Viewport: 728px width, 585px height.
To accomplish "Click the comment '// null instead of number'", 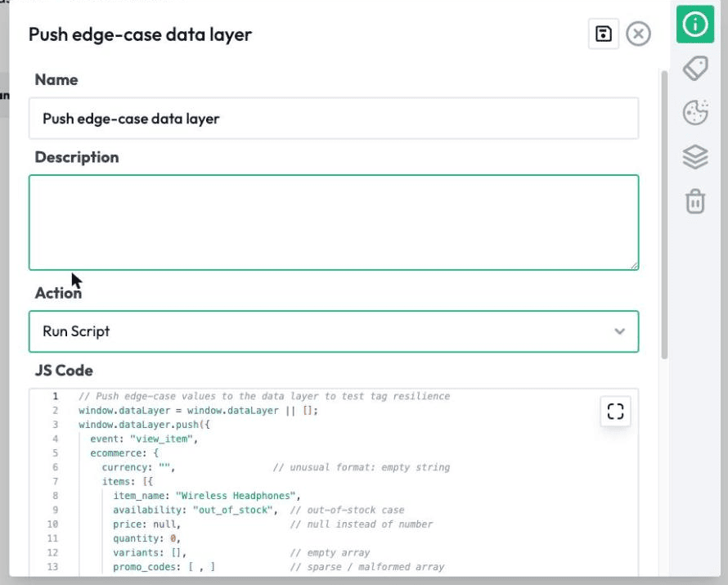I will (x=362, y=524).
